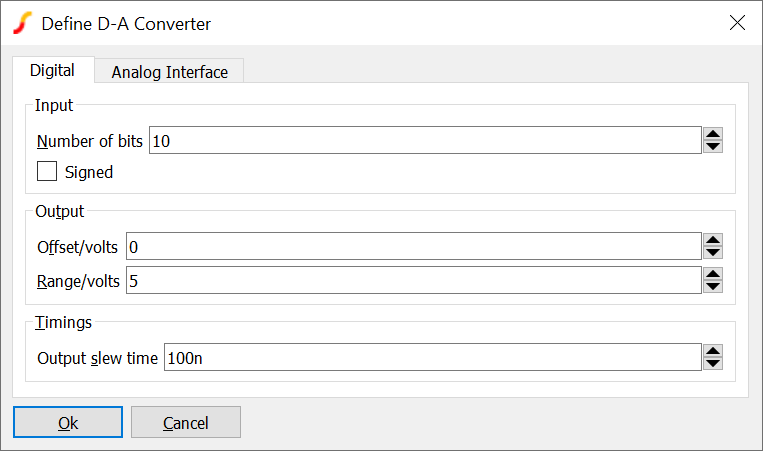Image resolution: width=763 pixels, height=451 pixels.
Task: Click into the Range/volts text field
Action: tap(412, 281)
